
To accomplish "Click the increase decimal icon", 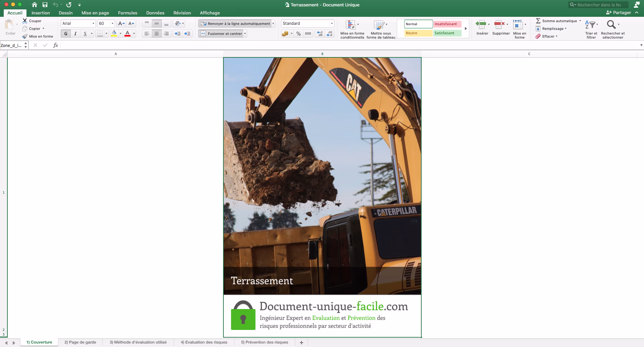I will click(320, 34).
